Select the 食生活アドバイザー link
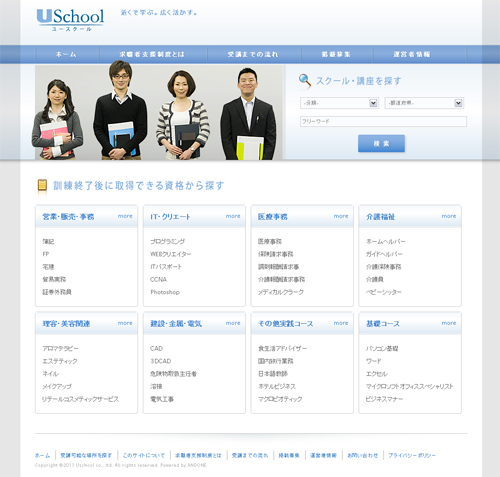Screen dimensions: 500x477 click(x=282, y=348)
